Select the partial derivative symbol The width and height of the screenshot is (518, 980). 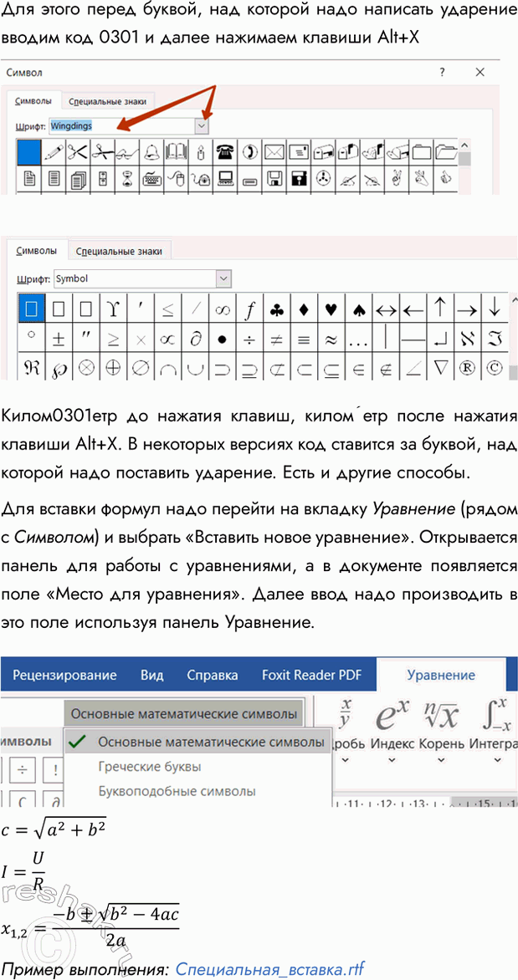tap(194, 339)
